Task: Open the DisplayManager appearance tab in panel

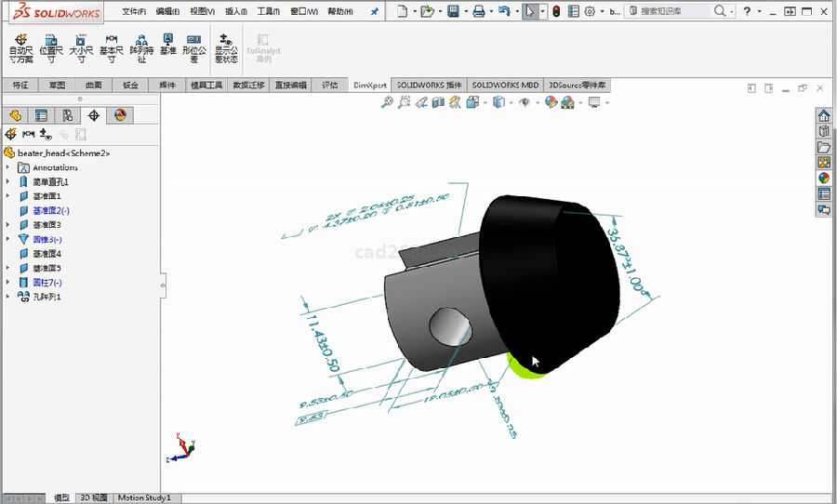Action: [119, 115]
